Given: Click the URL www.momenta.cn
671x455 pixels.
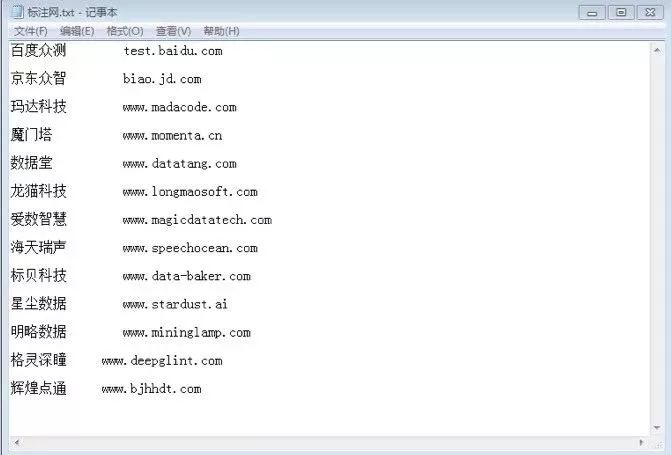Looking at the screenshot, I should tap(172, 135).
